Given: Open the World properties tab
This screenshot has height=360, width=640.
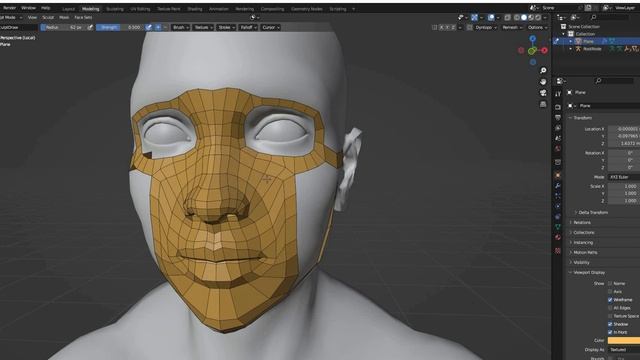Looking at the screenshot, I should [558, 149].
